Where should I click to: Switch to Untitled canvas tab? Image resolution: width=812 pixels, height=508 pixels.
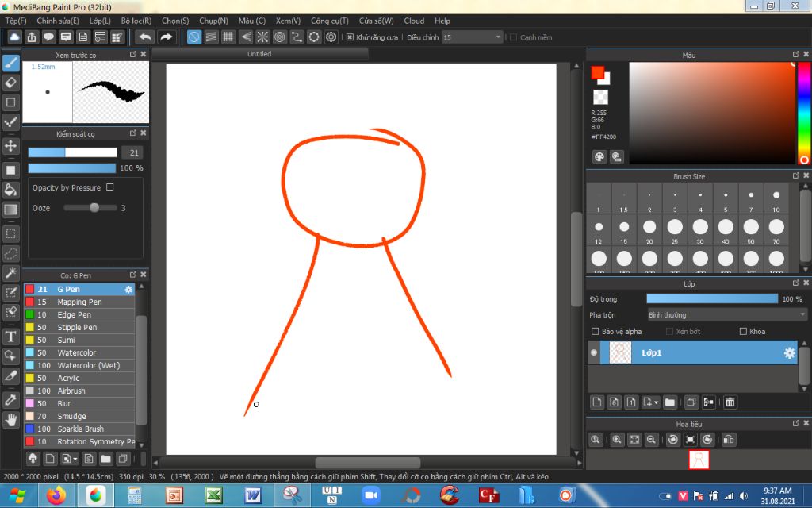[259, 53]
